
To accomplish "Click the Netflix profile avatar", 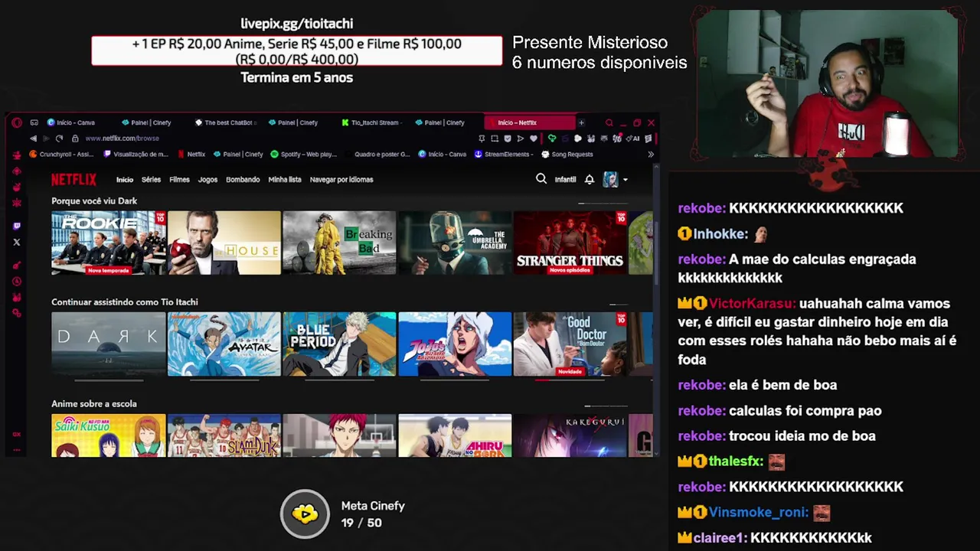I will click(610, 179).
